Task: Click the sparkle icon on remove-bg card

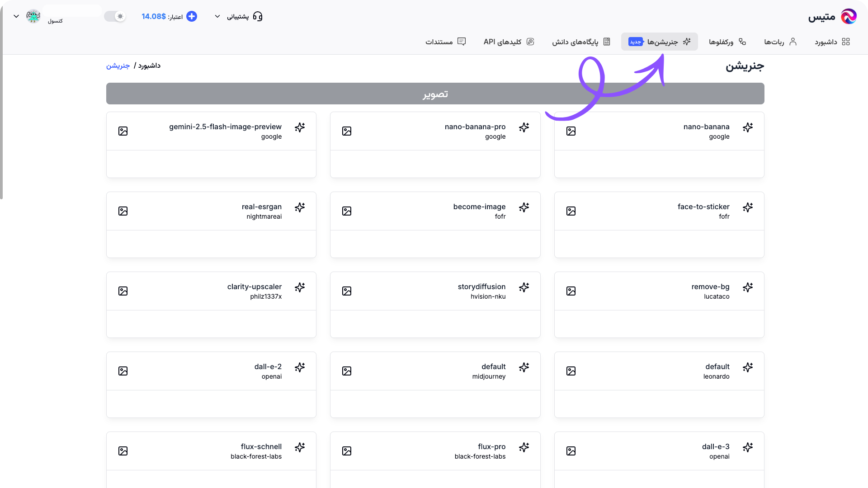Action: click(x=748, y=287)
